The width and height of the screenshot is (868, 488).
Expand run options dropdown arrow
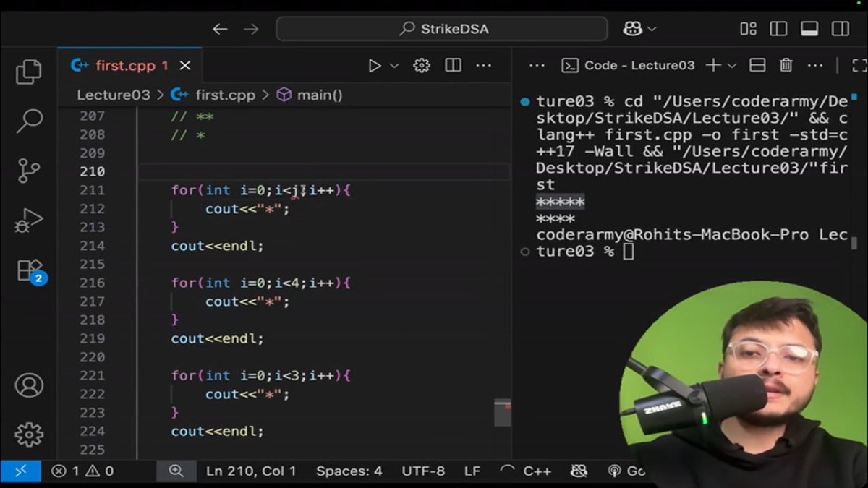click(394, 66)
